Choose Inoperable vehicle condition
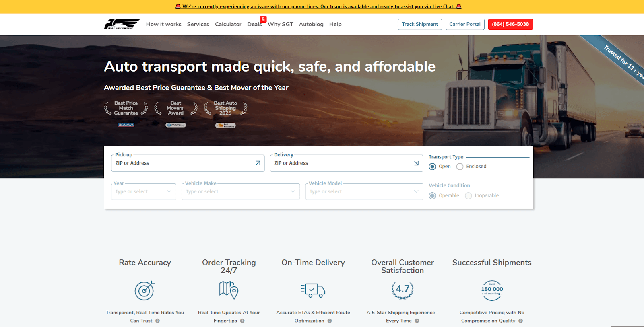Image resolution: width=644 pixels, height=327 pixels. (469, 196)
